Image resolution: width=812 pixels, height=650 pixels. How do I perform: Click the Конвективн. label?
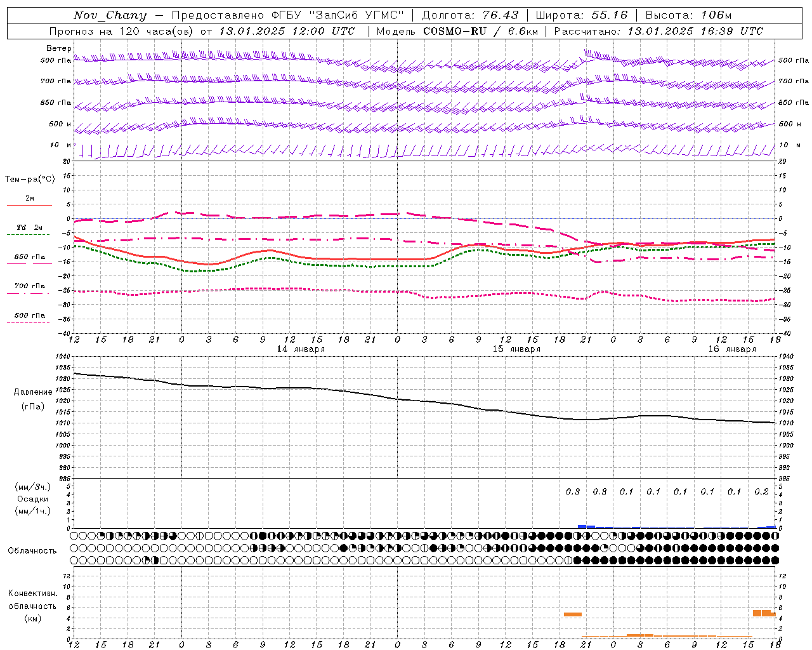pyautogui.click(x=32, y=594)
